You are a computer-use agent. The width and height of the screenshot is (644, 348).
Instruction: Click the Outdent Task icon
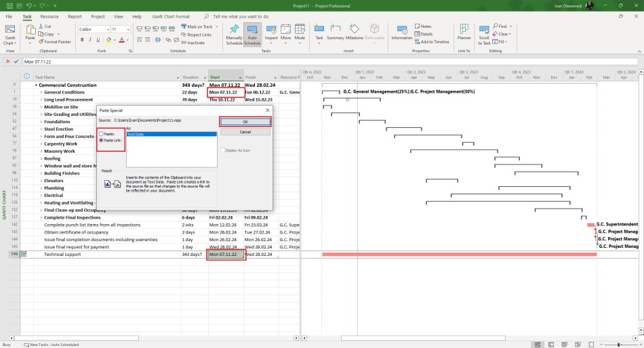tap(140, 40)
